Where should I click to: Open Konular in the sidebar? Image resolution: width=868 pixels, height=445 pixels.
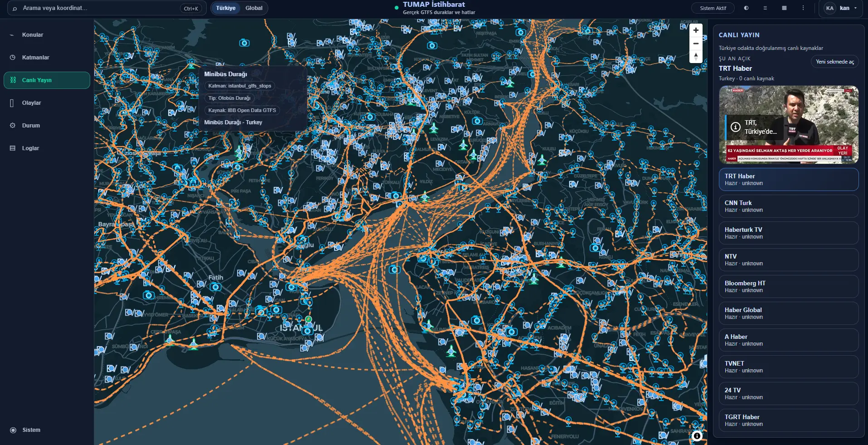[x=47, y=35]
